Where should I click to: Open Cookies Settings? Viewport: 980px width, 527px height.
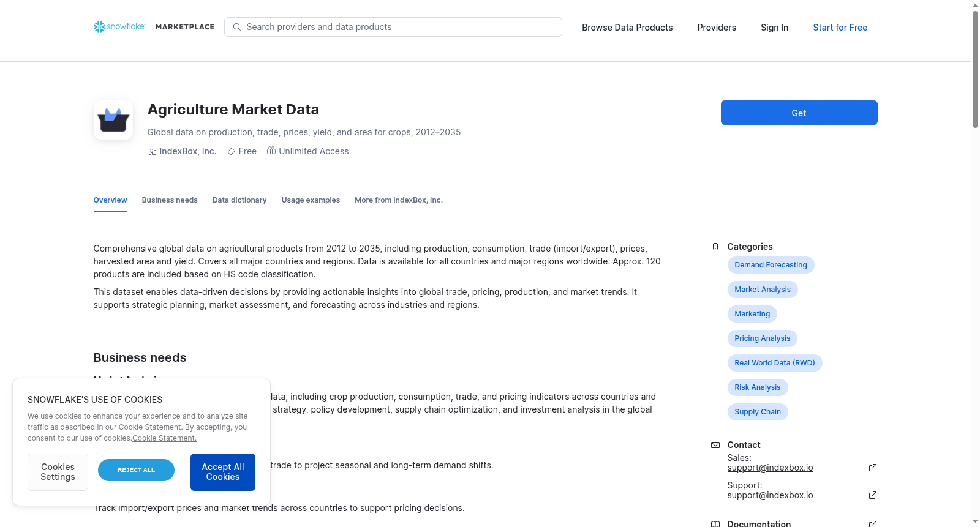pyautogui.click(x=58, y=472)
